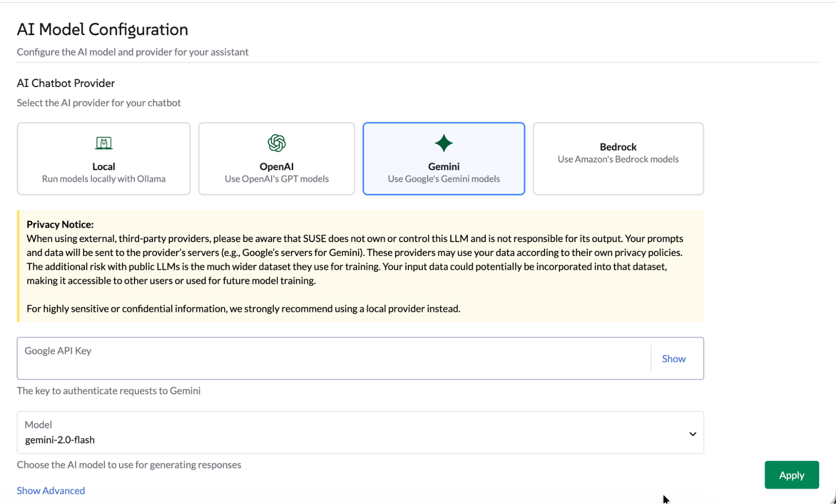Screen dimensions: 836x504
Task: Click the Ollama laptop icon
Action: [103, 143]
